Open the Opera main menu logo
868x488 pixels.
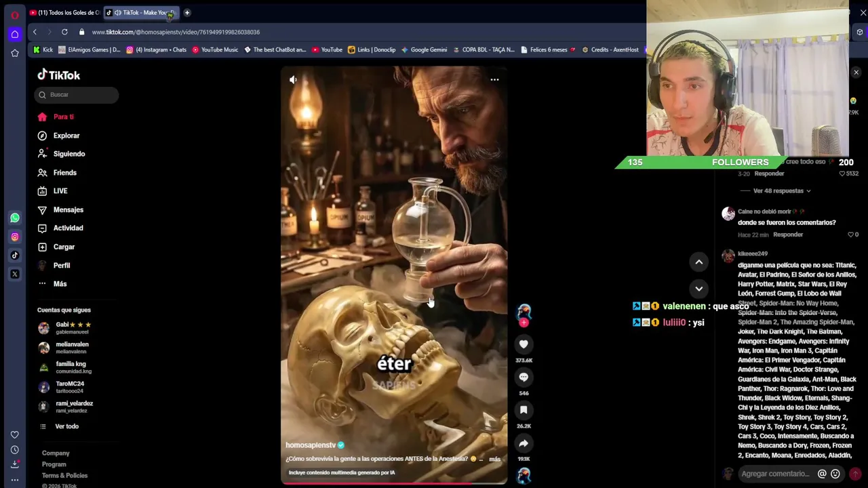click(x=15, y=15)
